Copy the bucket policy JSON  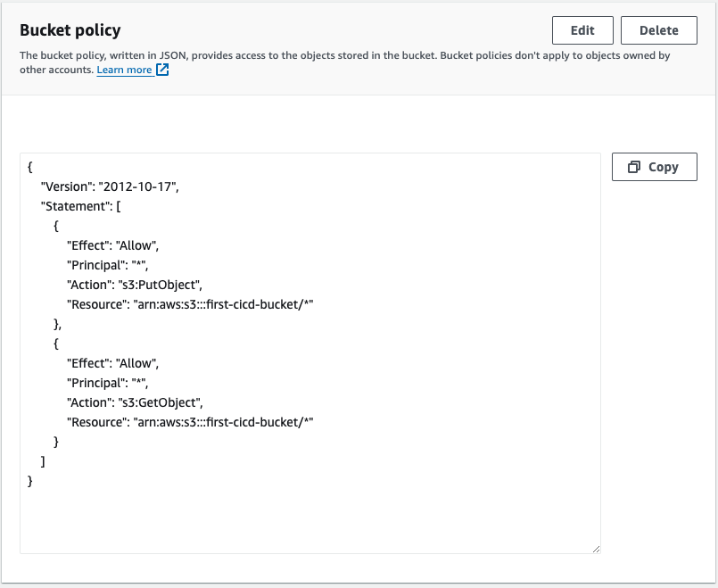pyautogui.click(x=655, y=167)
